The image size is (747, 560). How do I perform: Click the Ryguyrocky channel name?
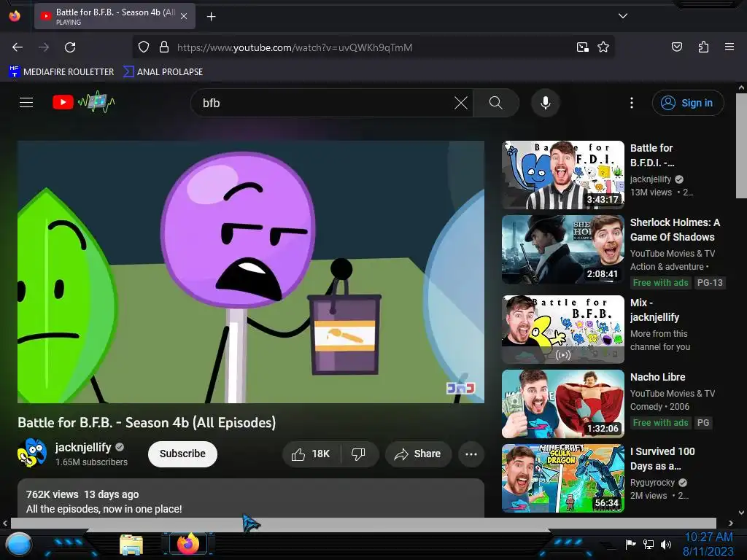652,483
